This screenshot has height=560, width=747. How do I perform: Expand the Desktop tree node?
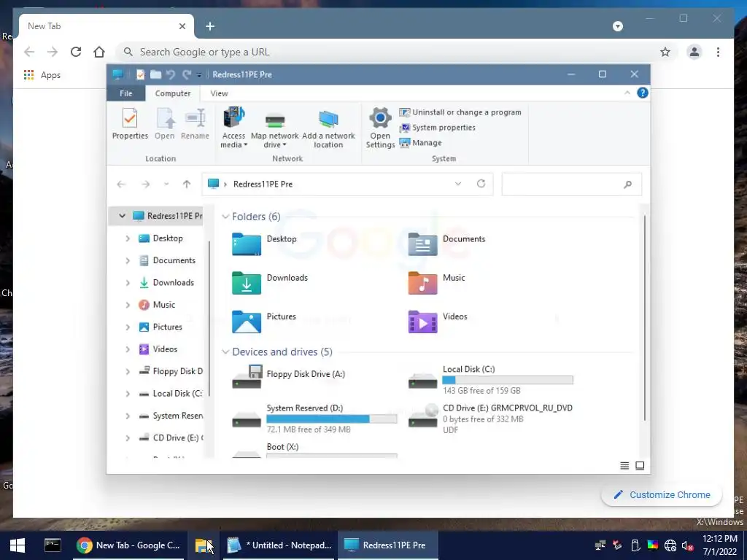tap(128, 238)
